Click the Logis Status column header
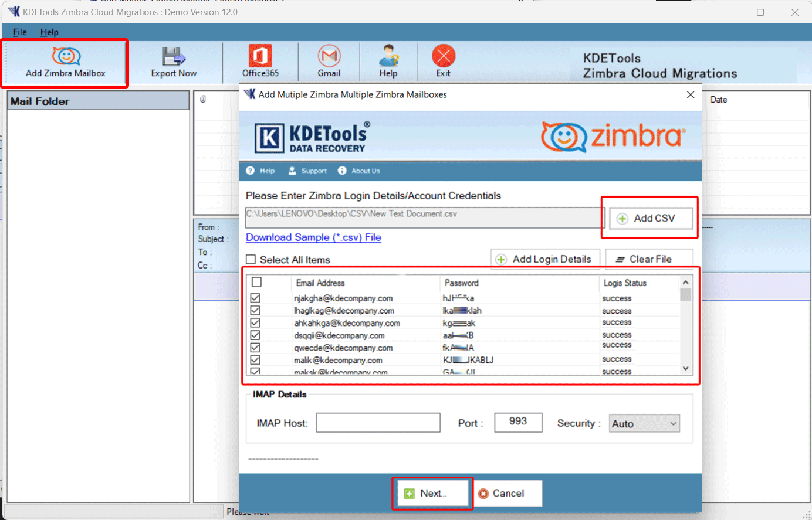 [x=625, y=283]
